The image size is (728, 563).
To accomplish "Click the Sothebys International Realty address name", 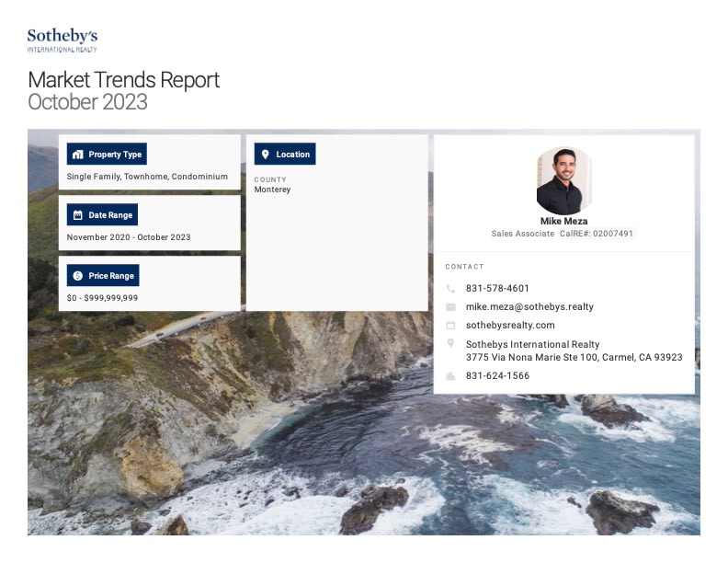I will 532,344.
